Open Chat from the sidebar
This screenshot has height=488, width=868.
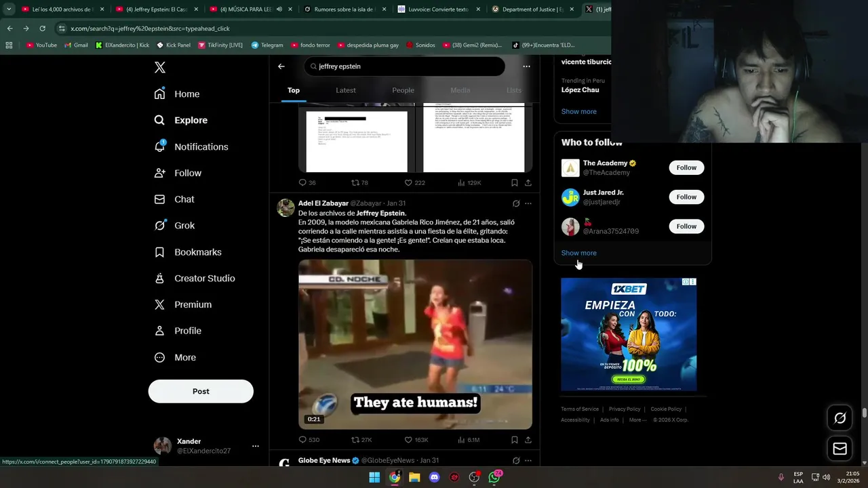pos(174,199)
